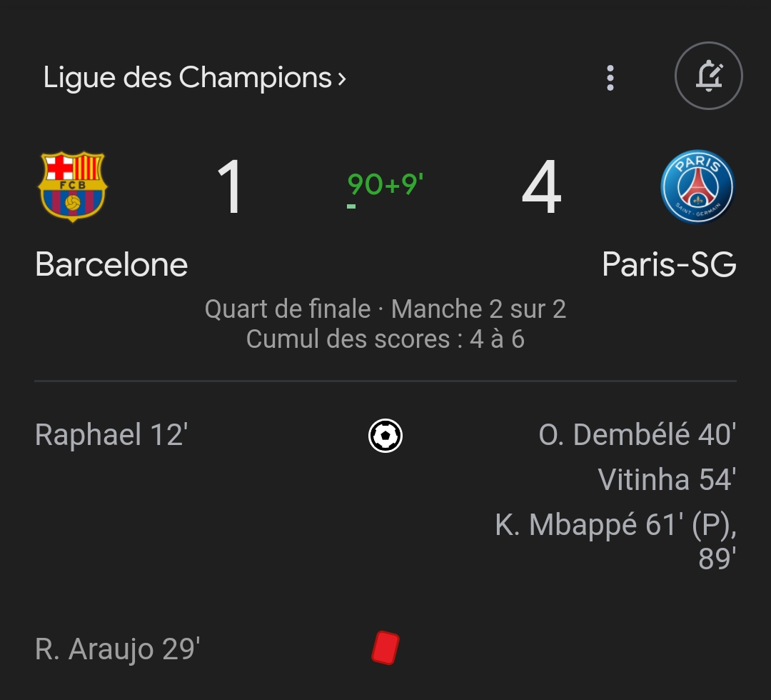Click R. Araujo 29' red card entry
This screenshot has height=700, width=771.
pyautogui.click(x=118, y=649)
